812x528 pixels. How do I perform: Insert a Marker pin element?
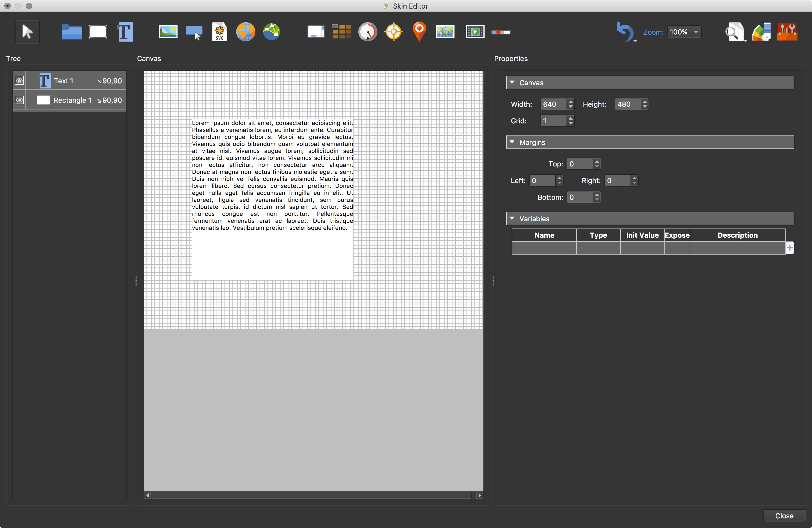(x=419, y=32)
